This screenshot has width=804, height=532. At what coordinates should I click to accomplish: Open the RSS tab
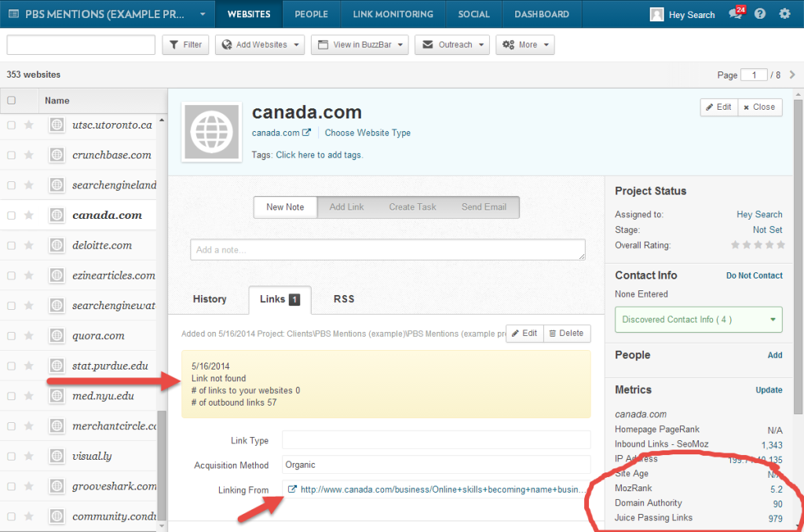tap(344, 299)
